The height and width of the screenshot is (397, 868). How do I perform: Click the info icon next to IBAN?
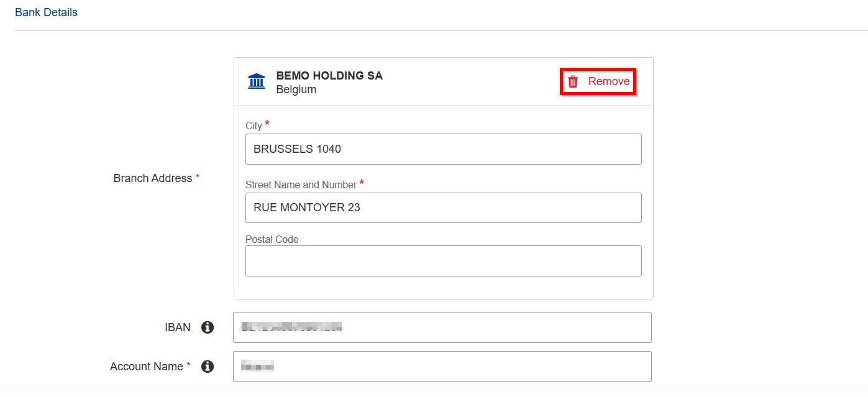point(208,327)
